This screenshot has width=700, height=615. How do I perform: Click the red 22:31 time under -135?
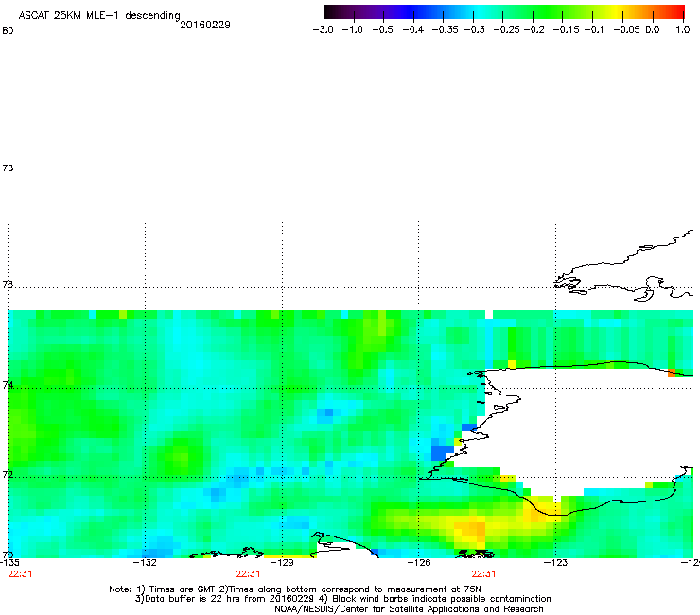20,574
